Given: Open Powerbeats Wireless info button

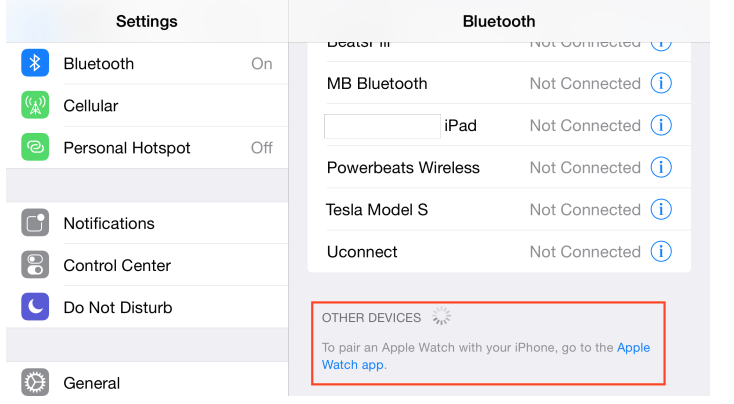Looking at the screenshot, I should (661, 168).
